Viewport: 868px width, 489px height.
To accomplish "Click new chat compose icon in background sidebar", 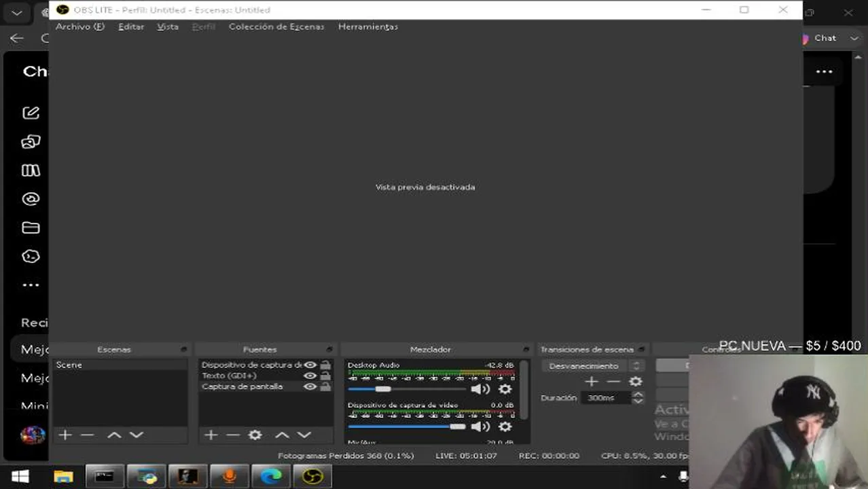I will (x=31, y=113).
